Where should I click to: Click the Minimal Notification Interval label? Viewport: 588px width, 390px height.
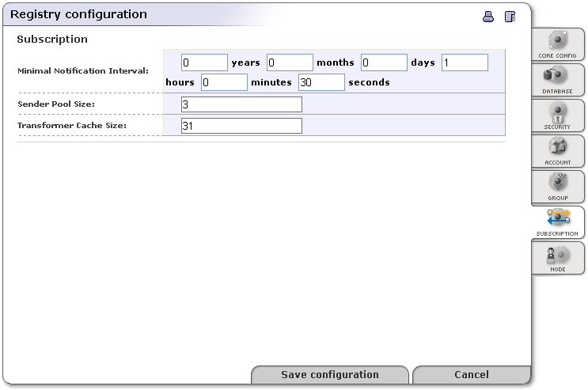click(83, 71)
